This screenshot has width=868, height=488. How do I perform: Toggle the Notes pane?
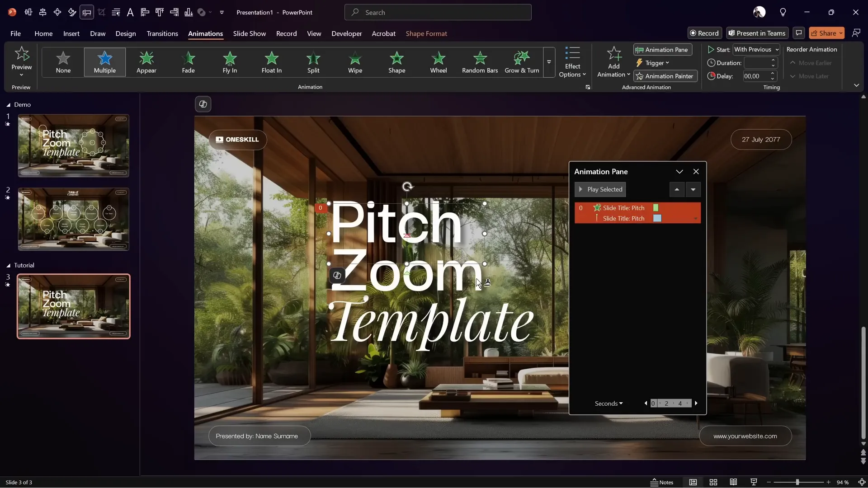(x=662, y=482)
